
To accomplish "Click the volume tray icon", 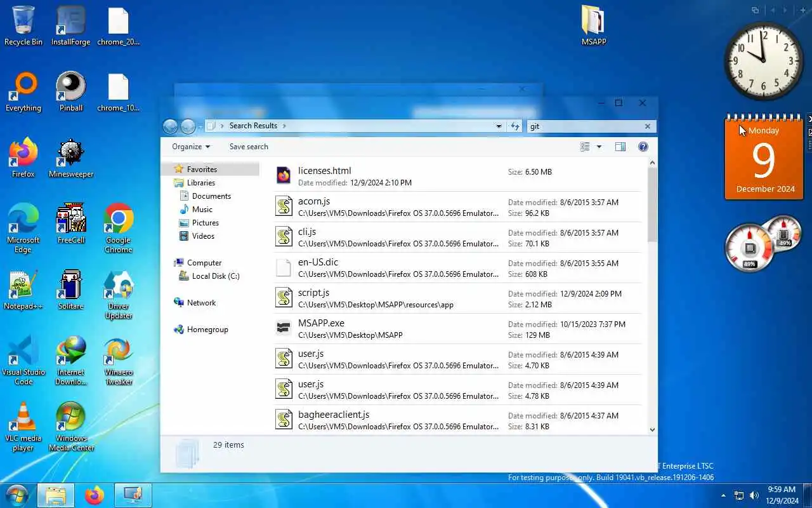I will click(754, 495).
